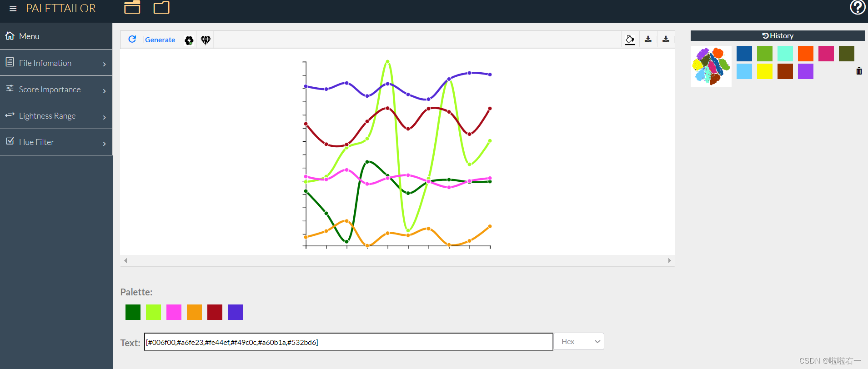The image size is (868, 369).
Task: Pick the olive History swatch
Action: click(847, 54)
